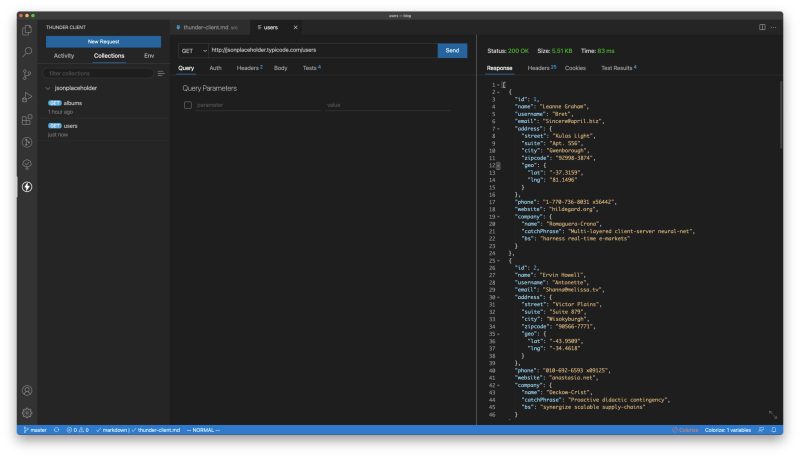This screenshot has width=800, height=457.
Task: Open the albums request in collection
Action: (x=104, y=107)
